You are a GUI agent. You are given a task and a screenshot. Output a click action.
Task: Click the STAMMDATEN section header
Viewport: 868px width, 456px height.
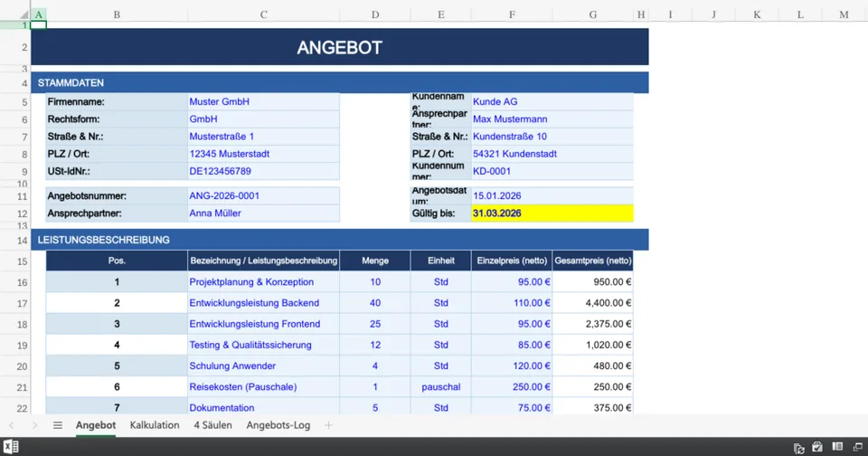[x=339, y=82]
